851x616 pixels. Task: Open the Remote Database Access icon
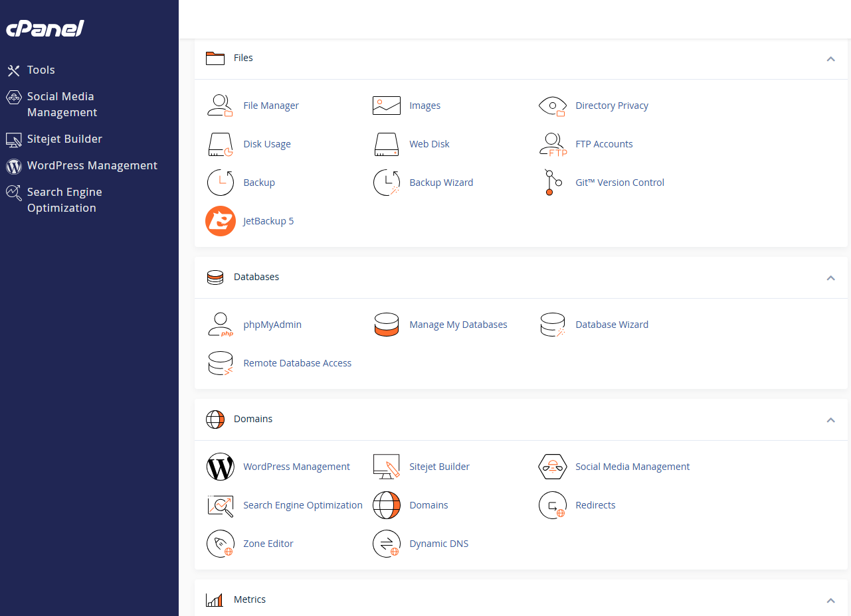tap(220, 363)
